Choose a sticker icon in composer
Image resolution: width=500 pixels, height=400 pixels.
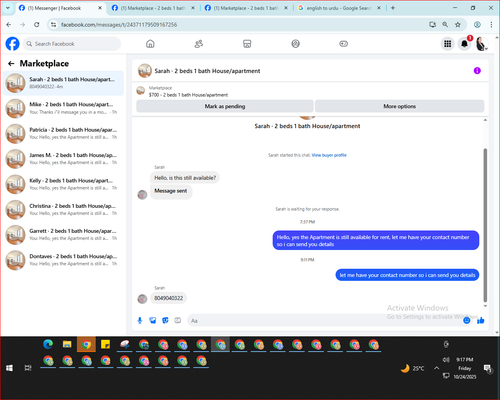pyautogui.click(x=165, y=320)
